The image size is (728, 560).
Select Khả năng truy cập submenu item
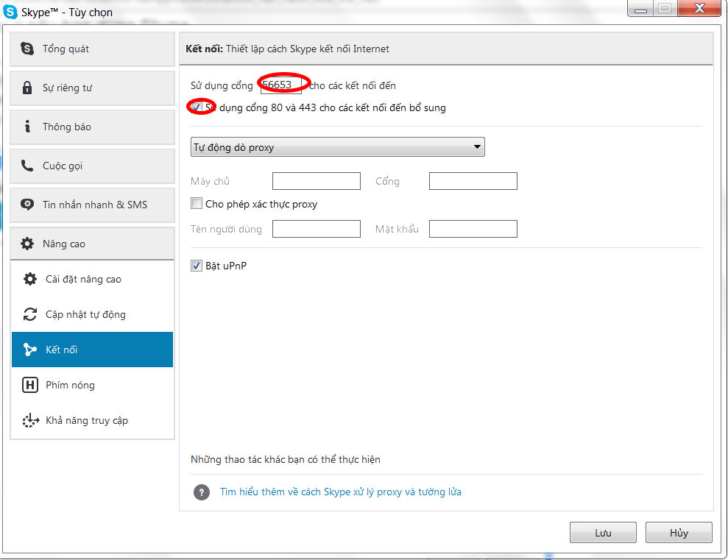92,420
